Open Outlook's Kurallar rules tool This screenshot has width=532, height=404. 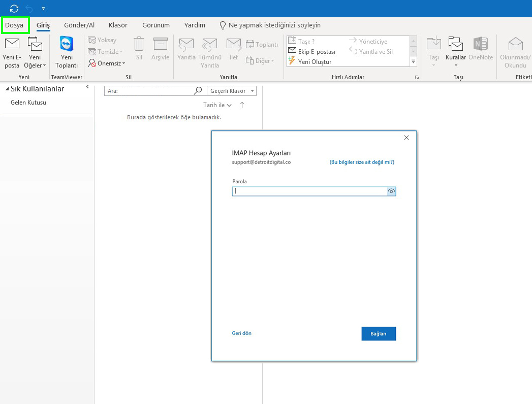(x=455, y=52)
